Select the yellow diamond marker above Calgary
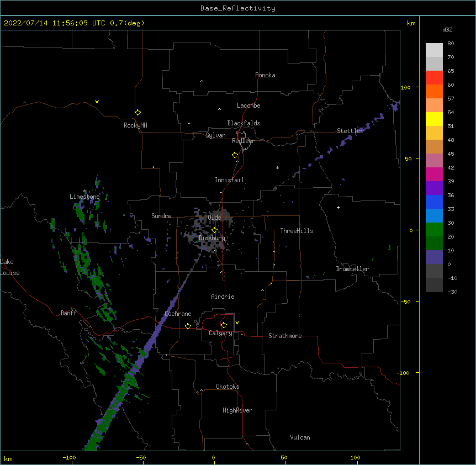Viewport: 476px width, 465px height. (224, 325)
